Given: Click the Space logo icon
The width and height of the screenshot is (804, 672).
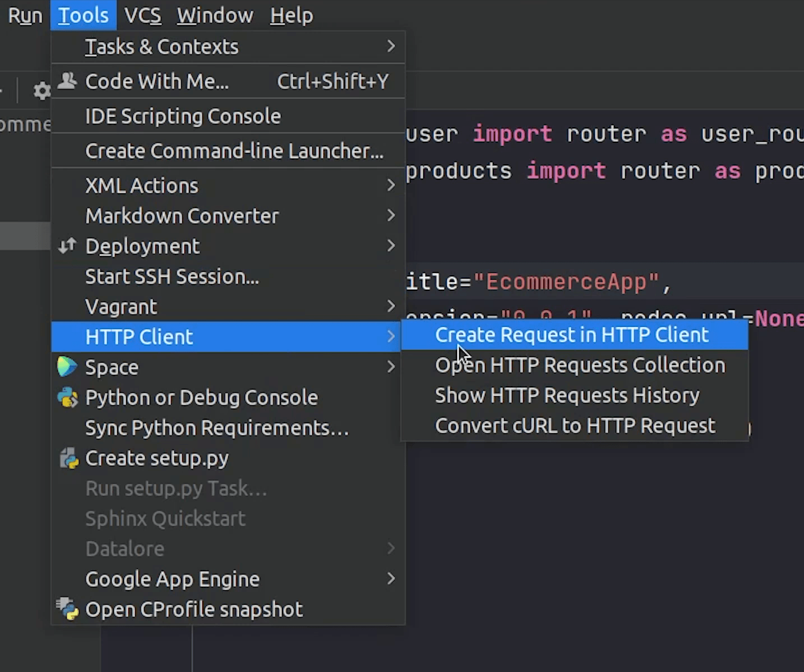Looking at the screenshot, I should [x=67, y=367].
